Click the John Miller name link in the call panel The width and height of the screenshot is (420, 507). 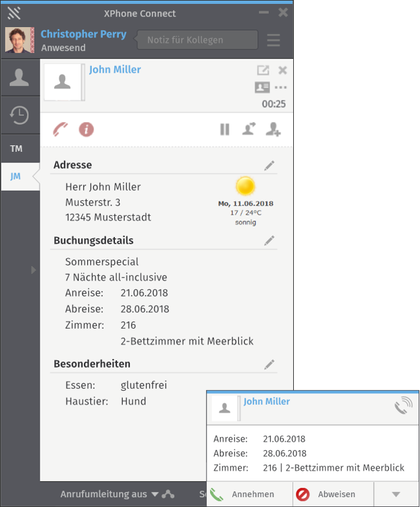(x=115, y=69)
